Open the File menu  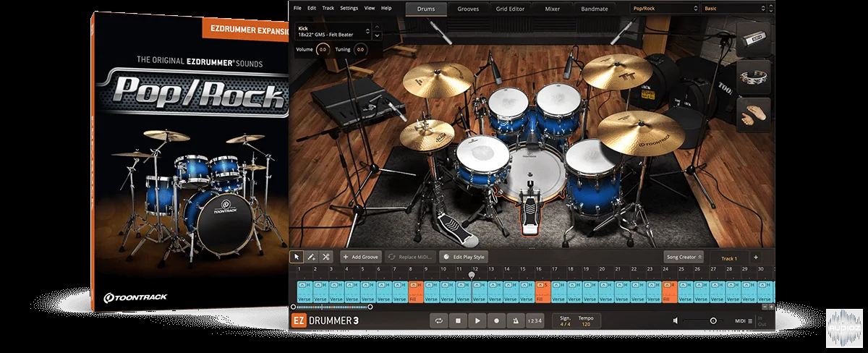click(x=297, y=8)
